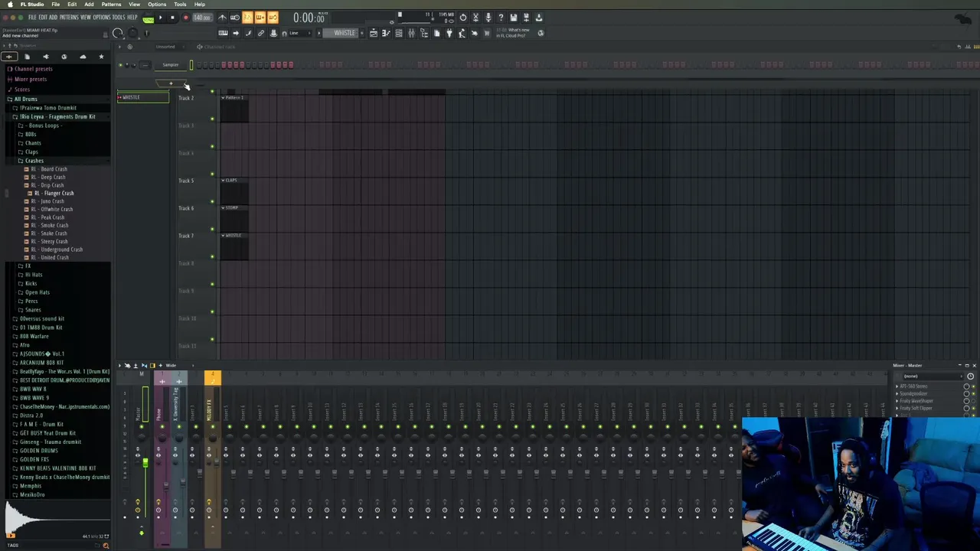This screenshot has height=551, width=980.
Task: Toggle the Song/Pattern mode switch
Action: point(148,18)
